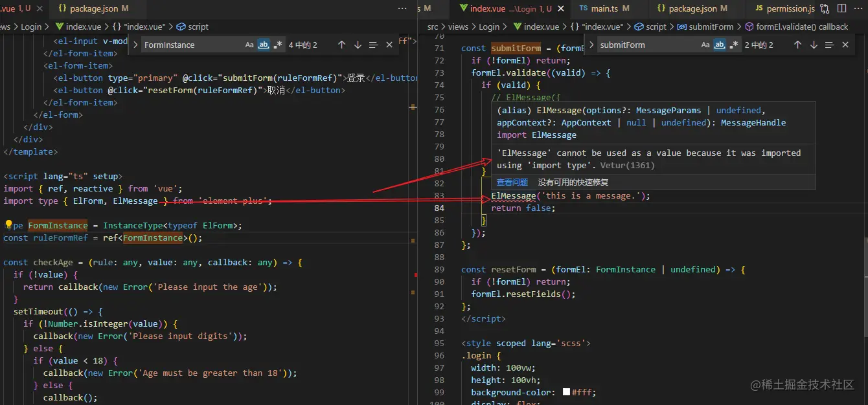Click 'const resetForm' declaration line
Viewport: 868px width, 405px height.
(603, 270)
